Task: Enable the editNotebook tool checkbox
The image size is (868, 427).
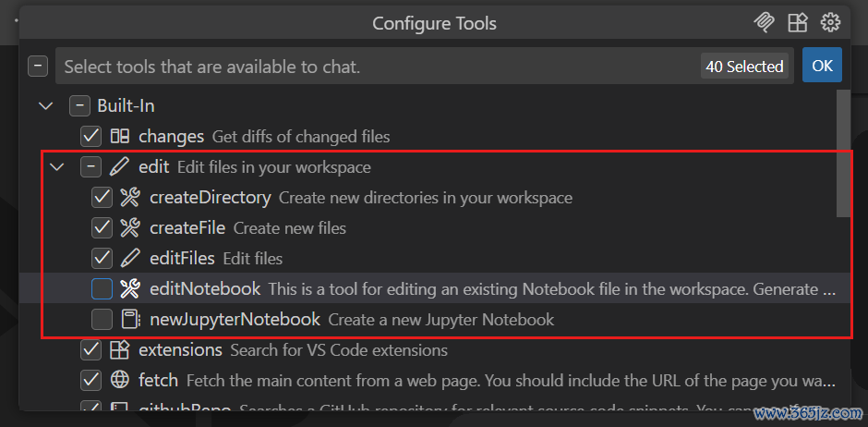Action: [x=102, y=289]
